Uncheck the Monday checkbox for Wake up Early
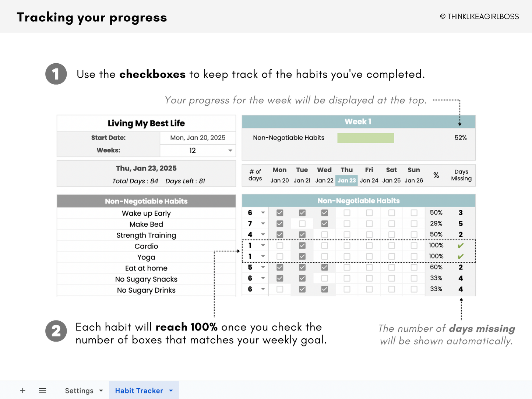This screenshot has width=532, height=399. [280, 212]
